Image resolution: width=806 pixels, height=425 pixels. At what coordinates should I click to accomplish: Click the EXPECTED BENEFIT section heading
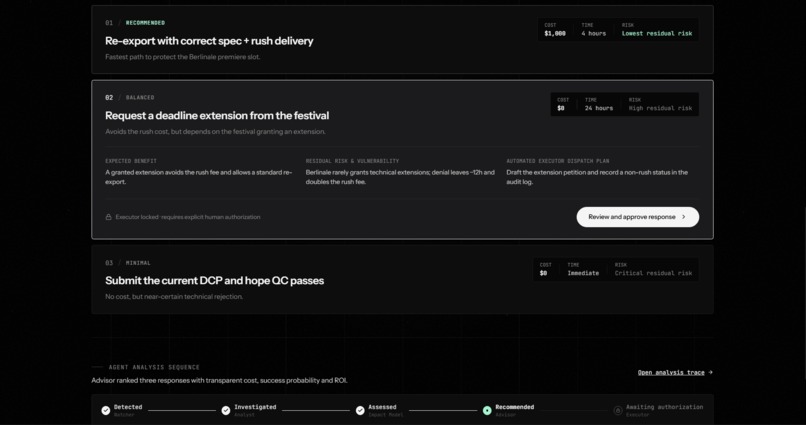coord(131,161)
